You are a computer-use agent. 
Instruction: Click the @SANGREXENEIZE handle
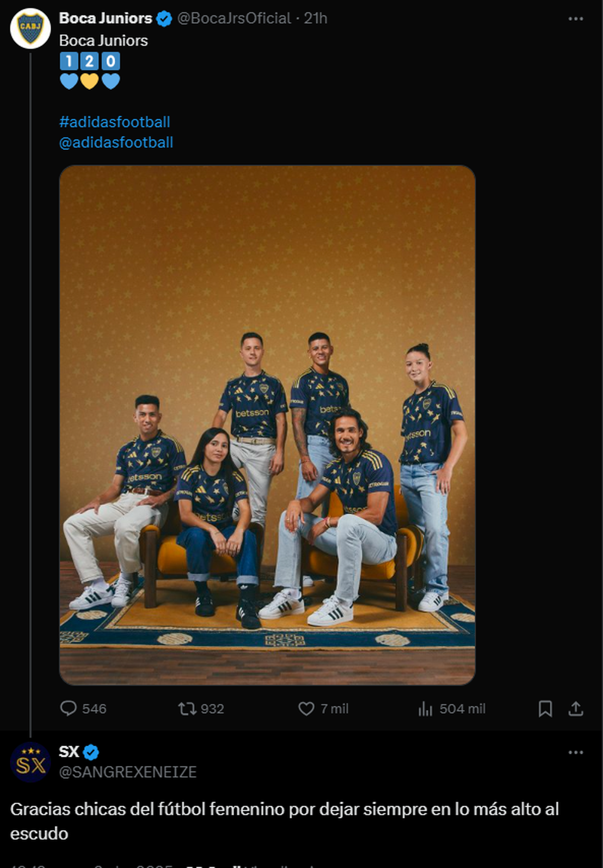click(x=128, y=772)
